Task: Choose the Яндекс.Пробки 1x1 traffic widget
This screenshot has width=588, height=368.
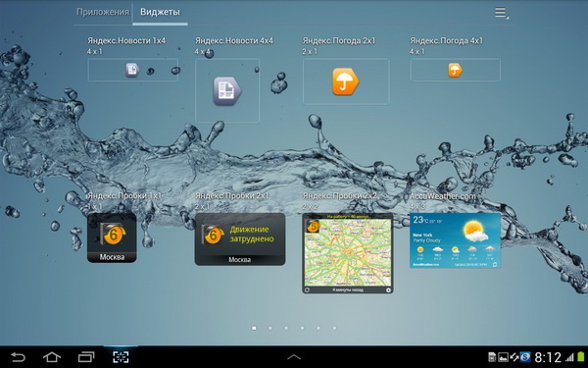Action: [112, 237]
